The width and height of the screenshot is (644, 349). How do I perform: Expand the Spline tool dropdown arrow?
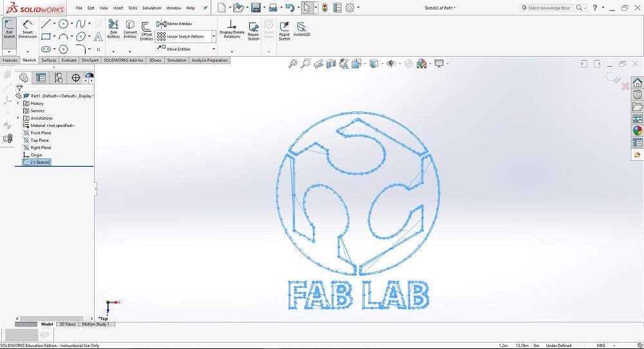(89, 24)
